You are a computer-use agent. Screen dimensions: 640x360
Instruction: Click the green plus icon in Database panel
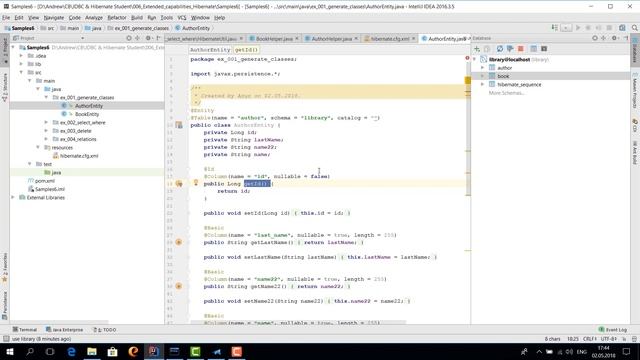[477, 49]
